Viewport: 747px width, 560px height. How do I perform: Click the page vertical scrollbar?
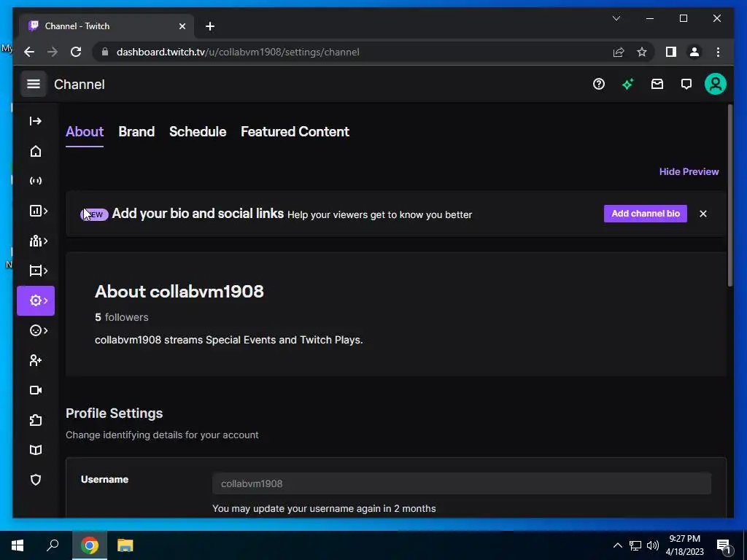coord(729,195)
